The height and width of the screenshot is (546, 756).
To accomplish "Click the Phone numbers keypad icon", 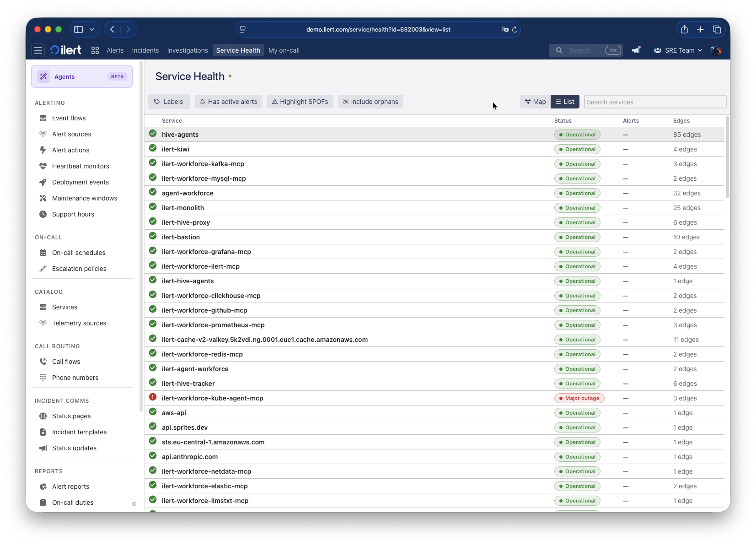I will 43,378.
